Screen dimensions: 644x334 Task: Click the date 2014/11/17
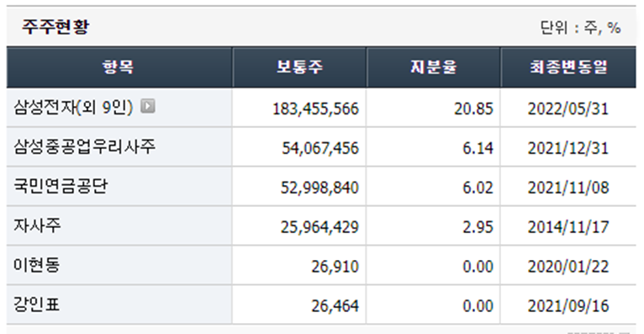click(568, 227)
